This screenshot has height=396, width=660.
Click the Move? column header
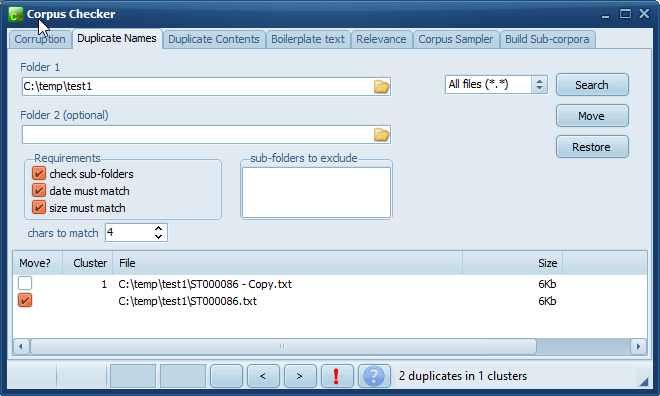pyautogui.click(x=37, y=263)
